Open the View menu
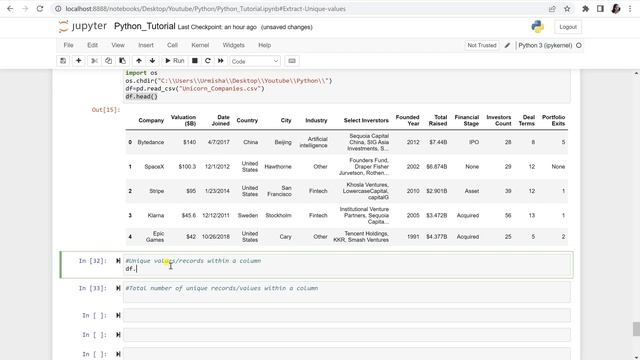 tap(118, 45)
